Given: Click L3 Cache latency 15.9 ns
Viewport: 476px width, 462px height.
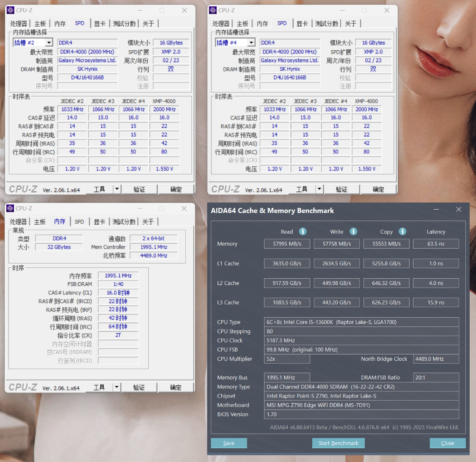Looking at the screenshot, I should (436, 302).
